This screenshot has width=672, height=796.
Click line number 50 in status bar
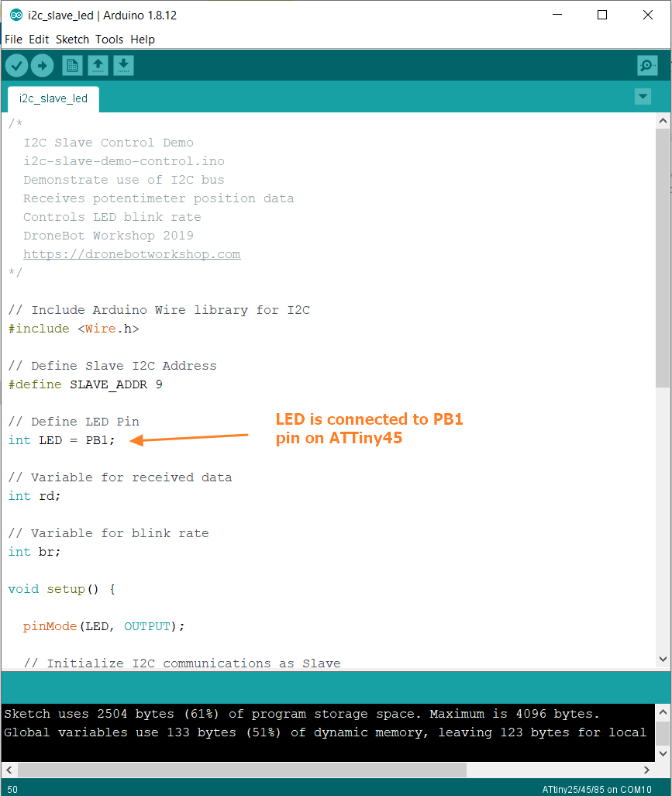pos(12,789)
